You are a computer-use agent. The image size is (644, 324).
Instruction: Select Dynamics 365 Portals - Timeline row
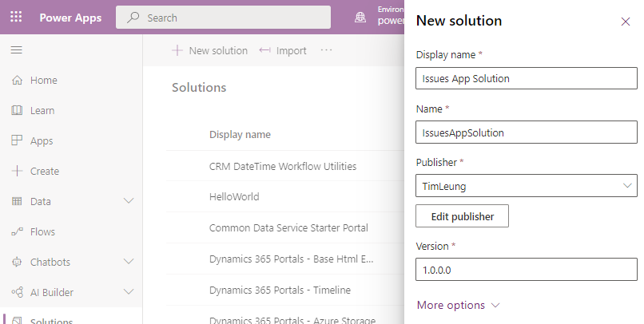(x=285, y=290)
